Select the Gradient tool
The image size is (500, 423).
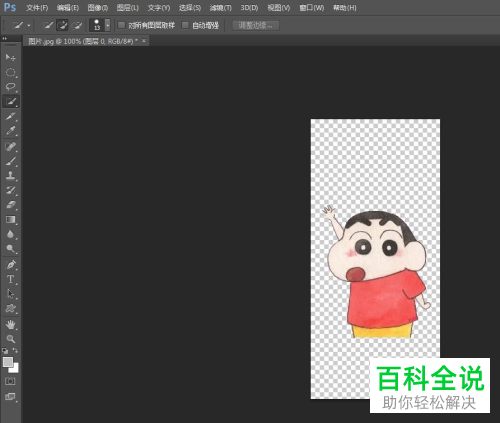(10, 219)
